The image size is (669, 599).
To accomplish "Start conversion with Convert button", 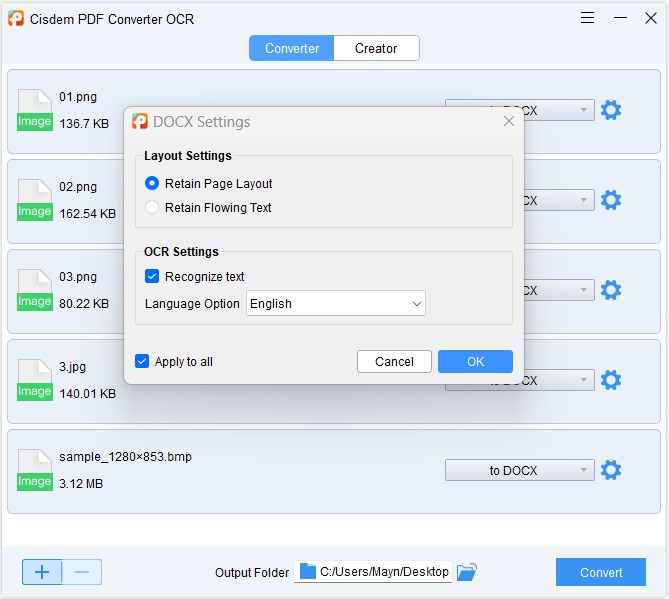I will click(x=601, y=572).
